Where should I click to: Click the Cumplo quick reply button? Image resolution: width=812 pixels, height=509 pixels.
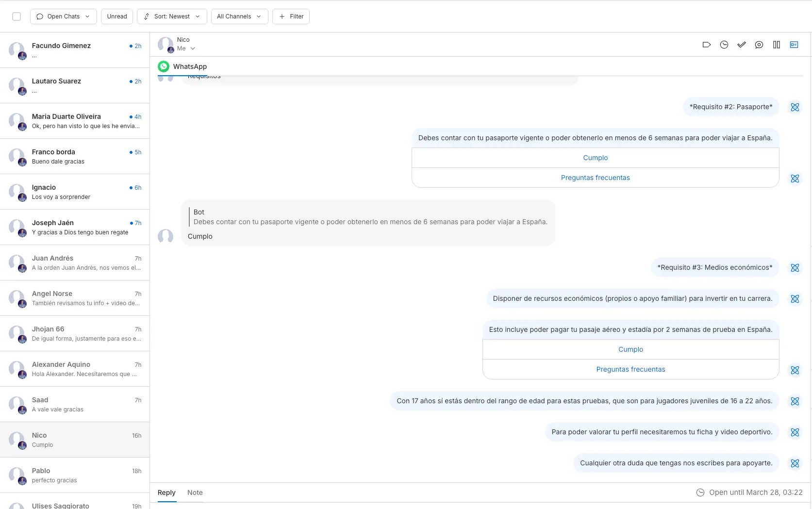[595, 157]
